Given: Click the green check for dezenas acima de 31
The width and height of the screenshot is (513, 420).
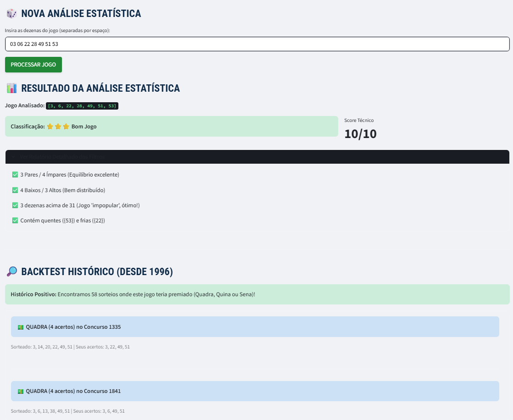Looking at the screenshot, I should click(15, 205).
